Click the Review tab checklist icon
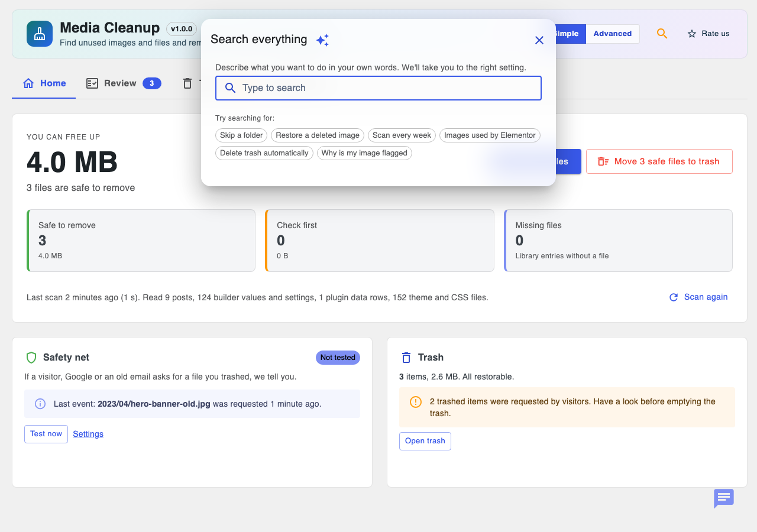Screen dimensions: 757x532 point(92,83)
